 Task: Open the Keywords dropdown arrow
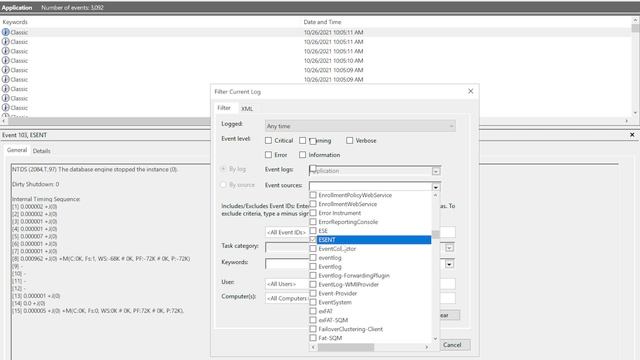click(x=449, y=264)
